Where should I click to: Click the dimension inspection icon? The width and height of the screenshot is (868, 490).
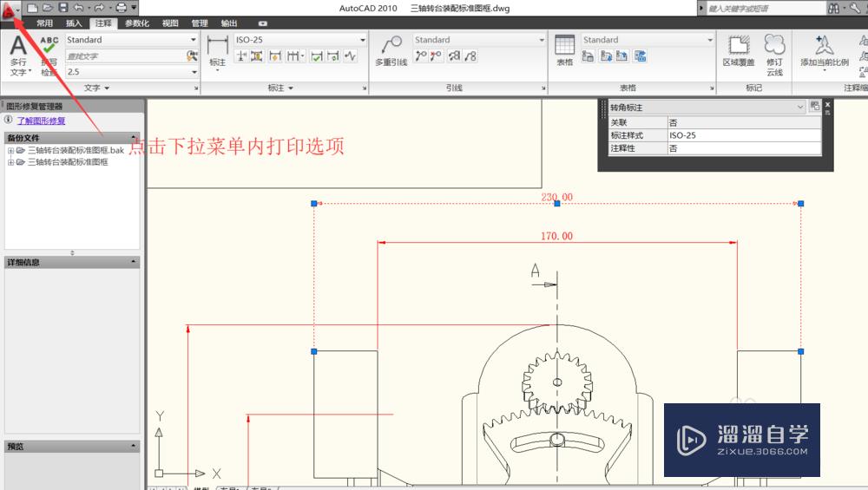pos(317,56)
